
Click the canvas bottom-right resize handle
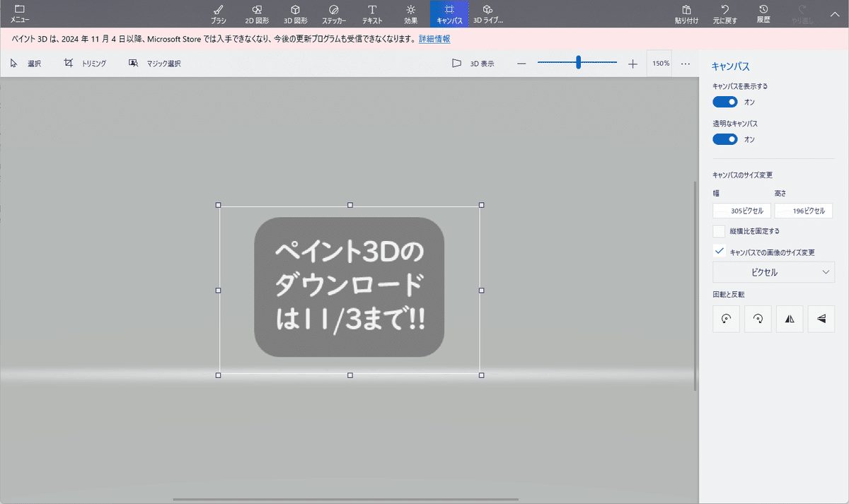[x=482, y=375]
